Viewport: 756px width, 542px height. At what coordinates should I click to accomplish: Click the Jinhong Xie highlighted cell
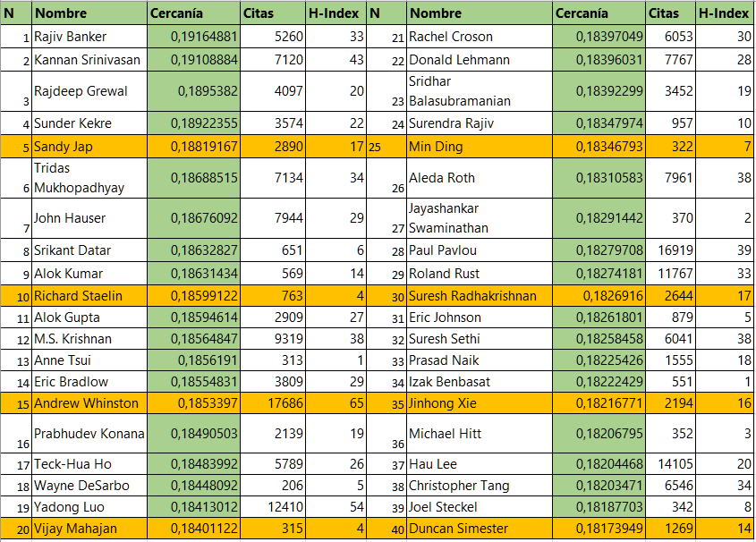pyautogui.click(x=480, y=403)
